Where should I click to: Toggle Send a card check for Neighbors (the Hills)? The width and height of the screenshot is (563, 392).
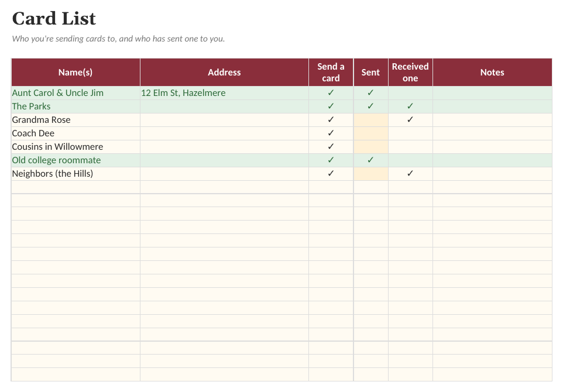pos(331,174)
